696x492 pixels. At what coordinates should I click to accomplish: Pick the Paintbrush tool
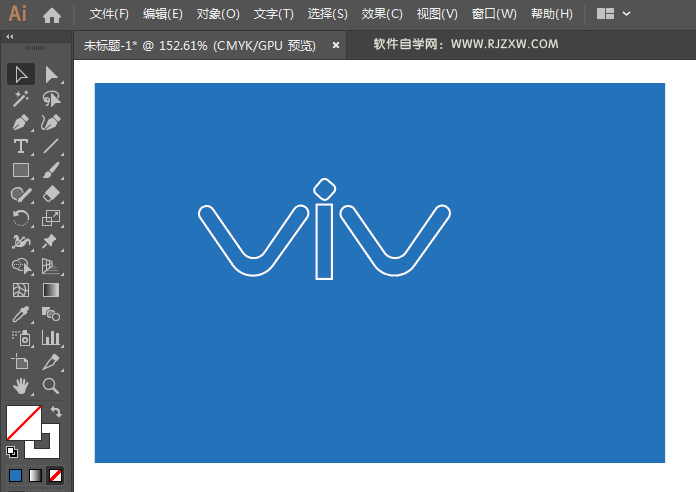pyautogui.click(x=51, y=171)
